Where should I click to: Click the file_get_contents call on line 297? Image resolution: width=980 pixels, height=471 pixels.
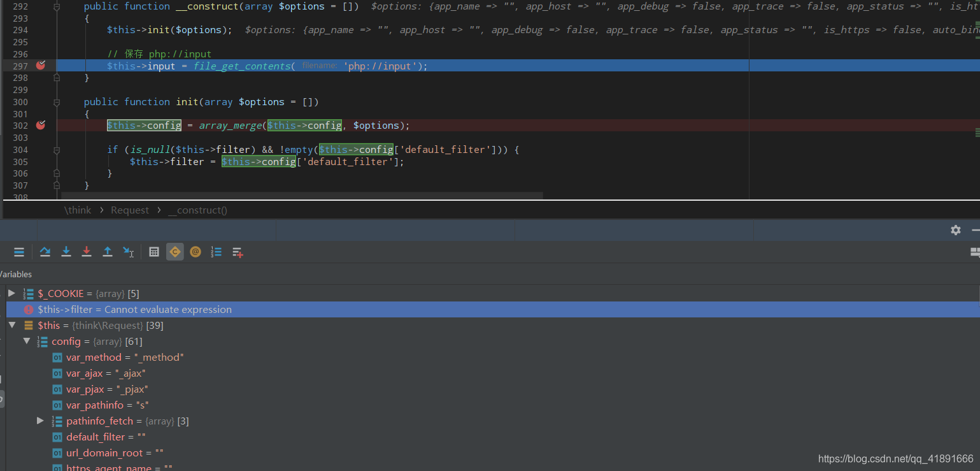pos(242,66)
